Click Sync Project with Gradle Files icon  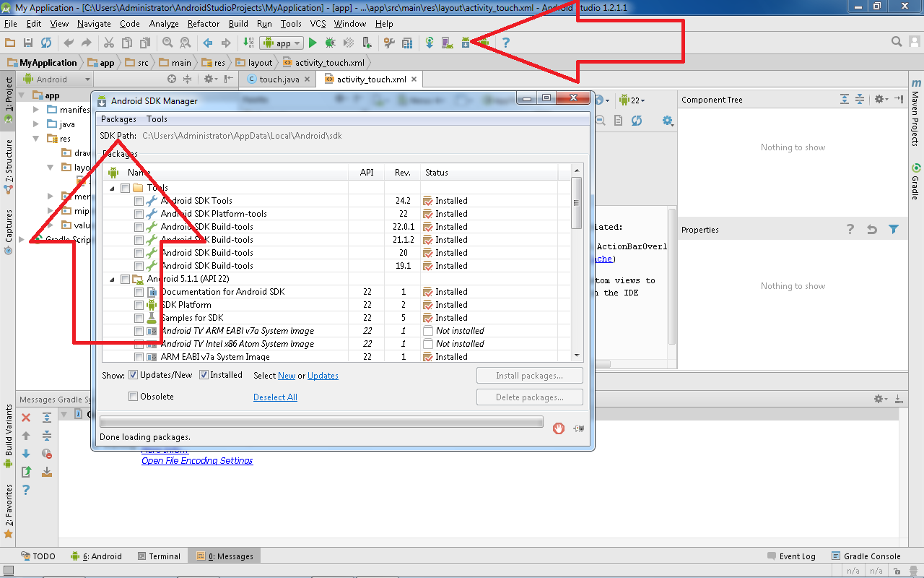[x=430, y=43]
